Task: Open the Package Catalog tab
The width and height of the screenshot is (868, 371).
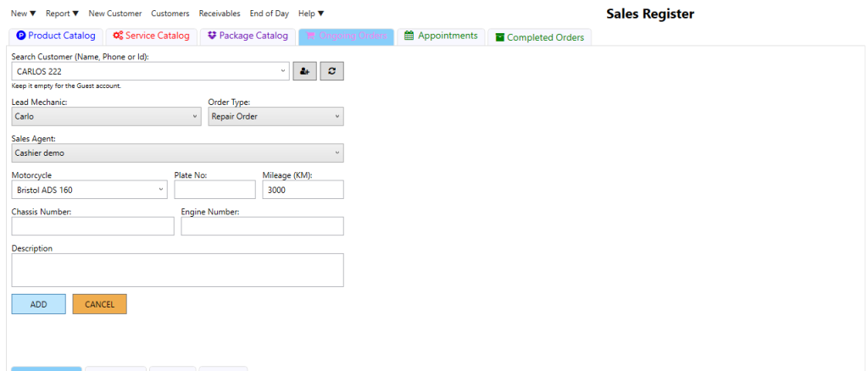Action: tap(248, 36)
